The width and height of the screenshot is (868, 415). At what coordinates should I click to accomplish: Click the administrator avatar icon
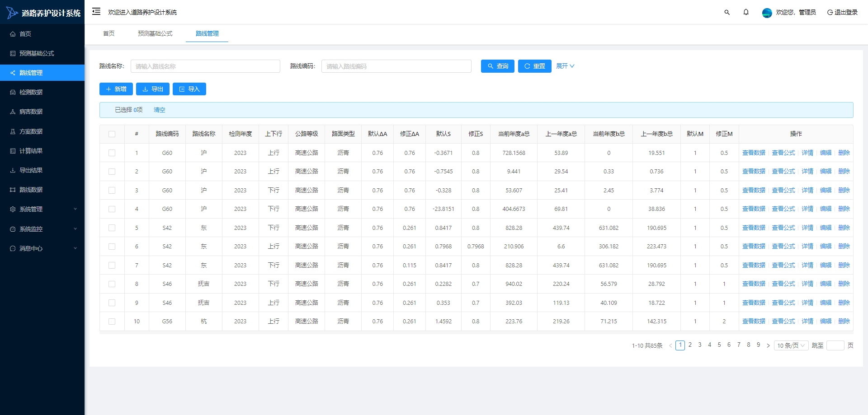click(767, 13)
